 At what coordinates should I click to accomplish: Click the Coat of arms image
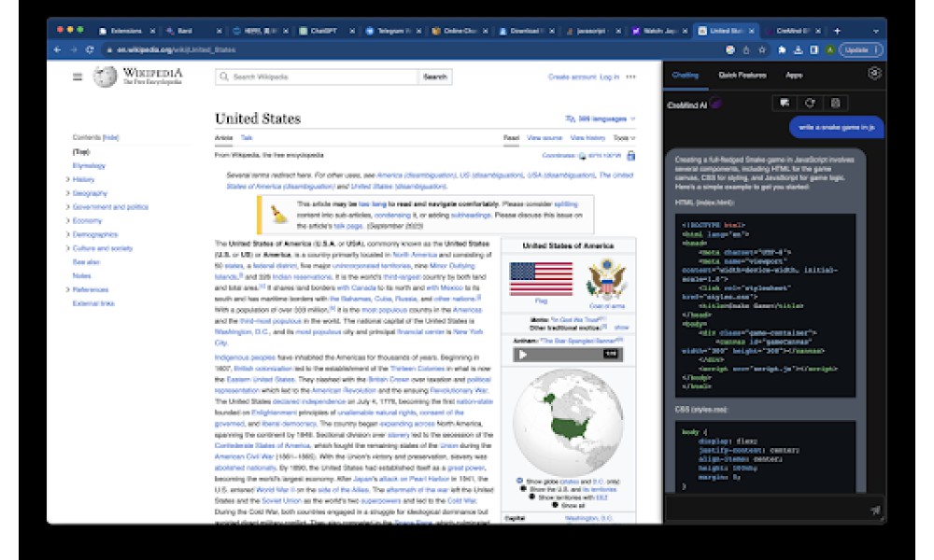point(606,280)
